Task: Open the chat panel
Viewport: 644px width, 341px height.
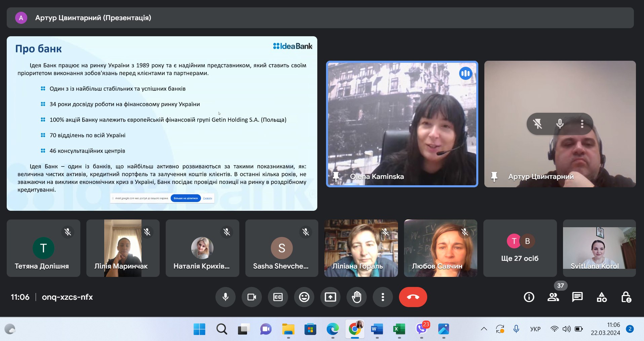Action: tap(577, 297)
